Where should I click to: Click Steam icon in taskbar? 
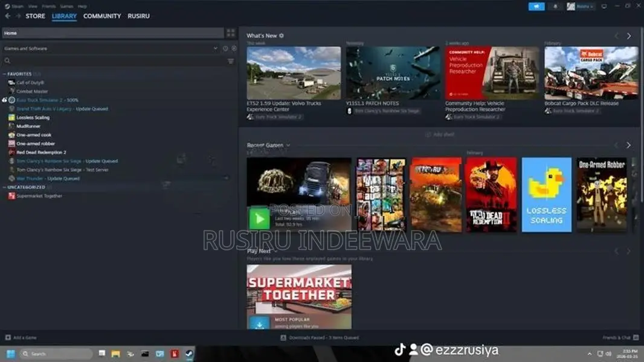(x=189, y=354)
